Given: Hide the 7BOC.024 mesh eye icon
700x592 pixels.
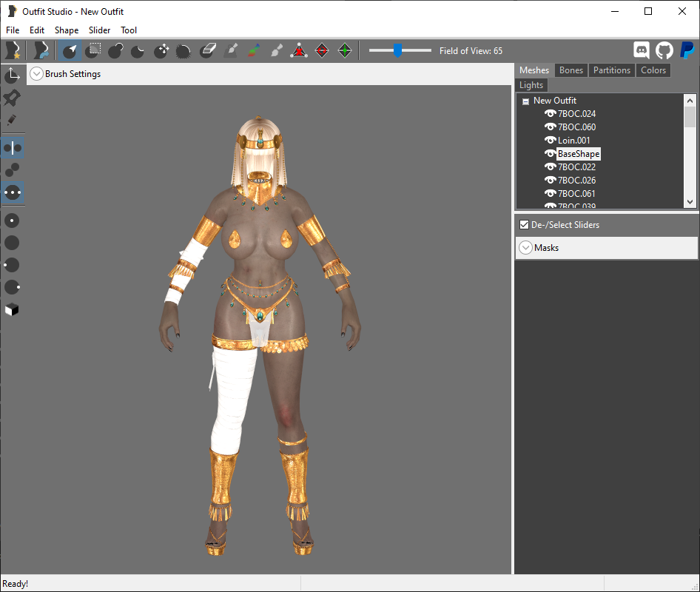Looking at the screenshot, I should [x=550, y=113].
